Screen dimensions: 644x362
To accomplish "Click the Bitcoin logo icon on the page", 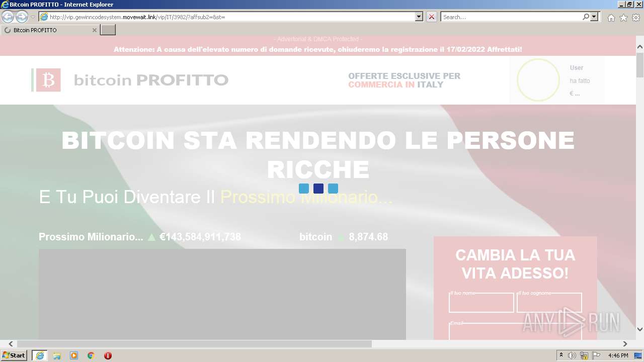I will click(48, 80).
